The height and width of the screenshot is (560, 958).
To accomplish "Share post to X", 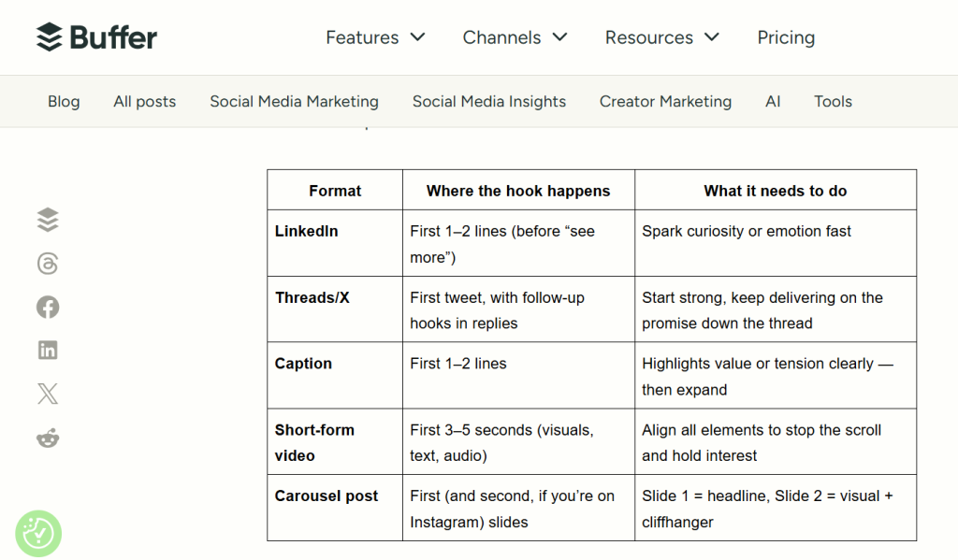I will pos(48,394).
